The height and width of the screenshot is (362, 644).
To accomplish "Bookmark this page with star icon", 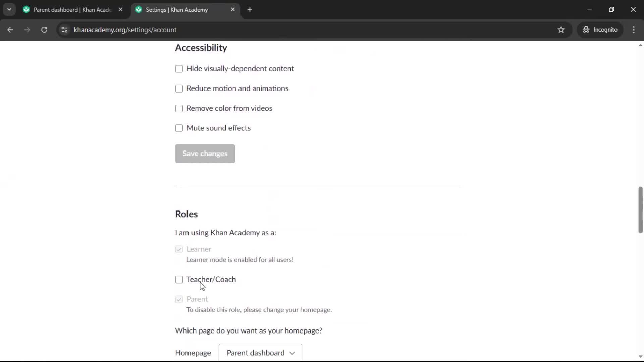I will click(561, 30).
